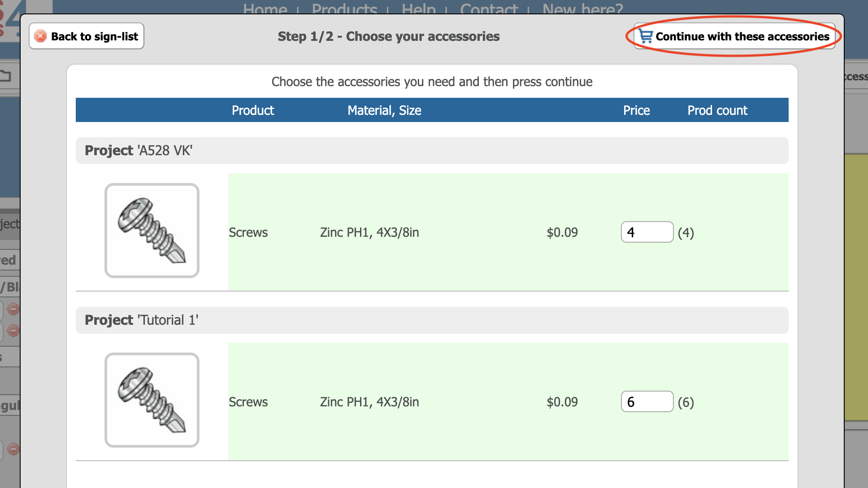Follow the 'New here?' link

[x=582, y=8]
